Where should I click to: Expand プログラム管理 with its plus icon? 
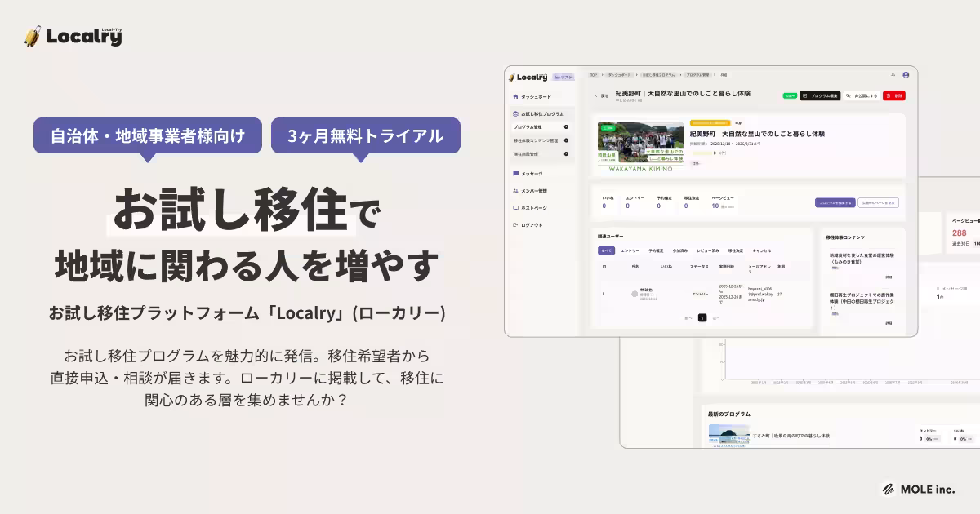[566, 126]
